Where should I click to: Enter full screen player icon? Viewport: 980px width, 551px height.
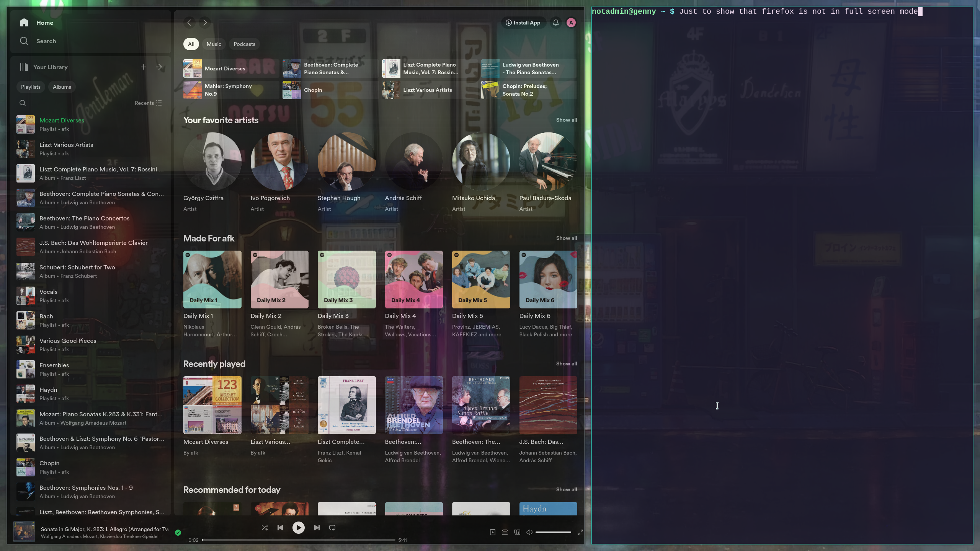coord(580,532)
